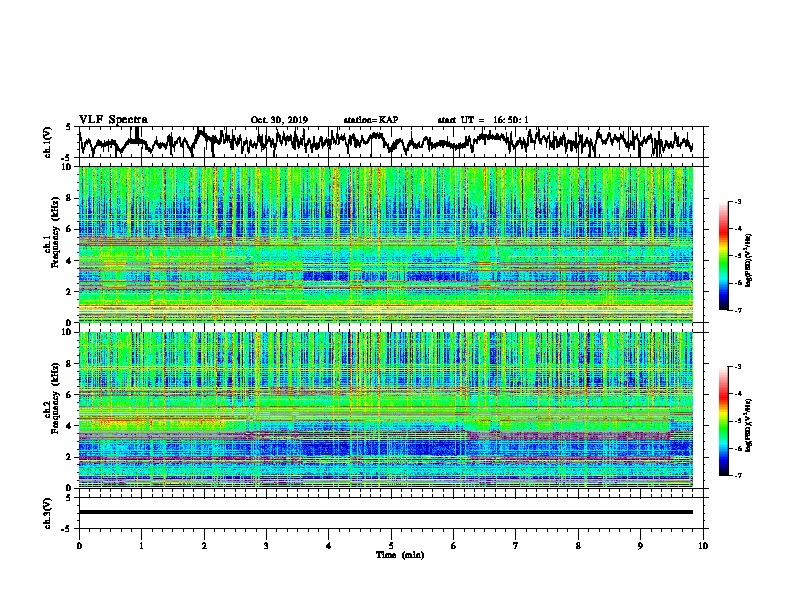Click the ch.1 colorbar log(PSD) label
The image size is (792, 612).
click(x=748, y=261)
